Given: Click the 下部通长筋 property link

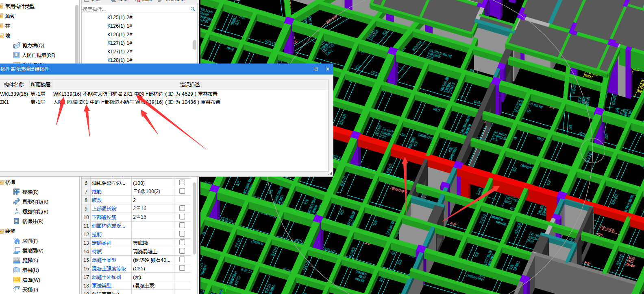Looking at the screenshot, I should (x=104, y=217).
